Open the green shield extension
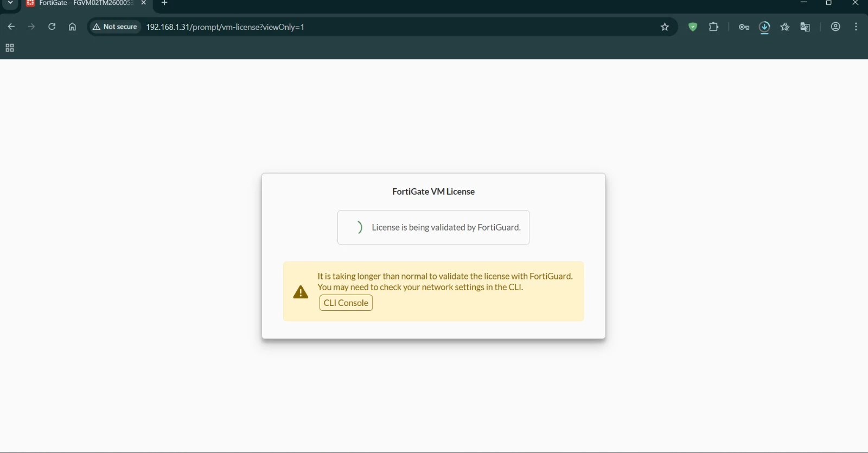The width and height of the screenshot is (868, 453). click(x=693, y=27)
